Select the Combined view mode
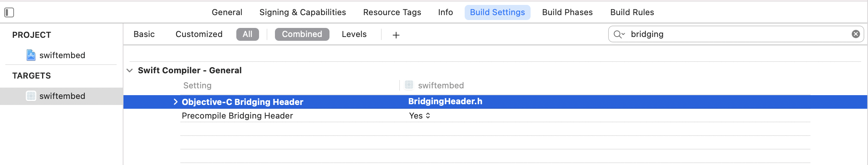The image size is (868, 165). tap(302, 34)
